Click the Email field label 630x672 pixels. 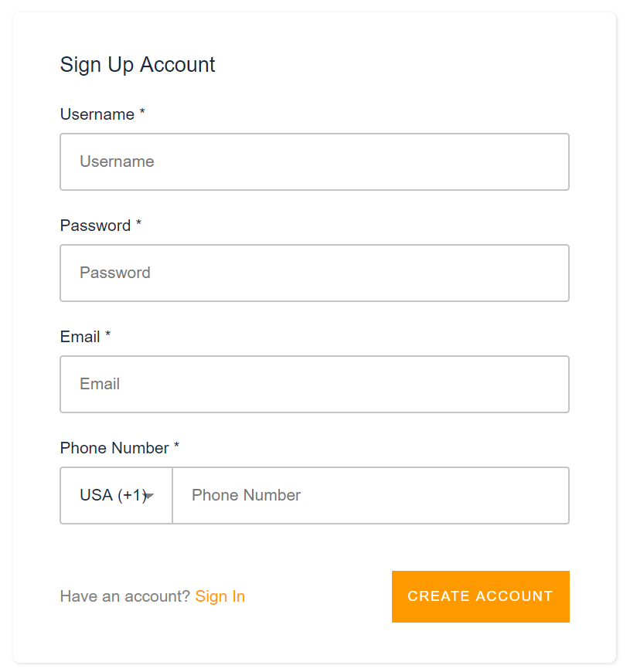80,337
